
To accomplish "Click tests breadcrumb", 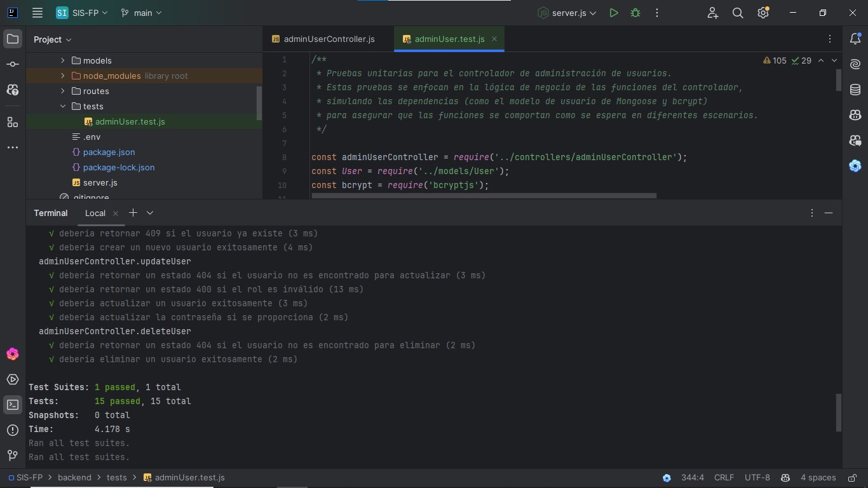I will pos(116,477).
